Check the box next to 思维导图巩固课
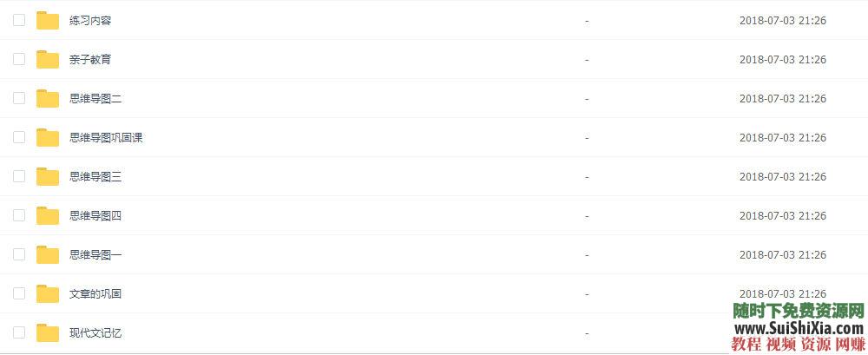The width and height of the screenshot is (868, 355). click(19, 137)
